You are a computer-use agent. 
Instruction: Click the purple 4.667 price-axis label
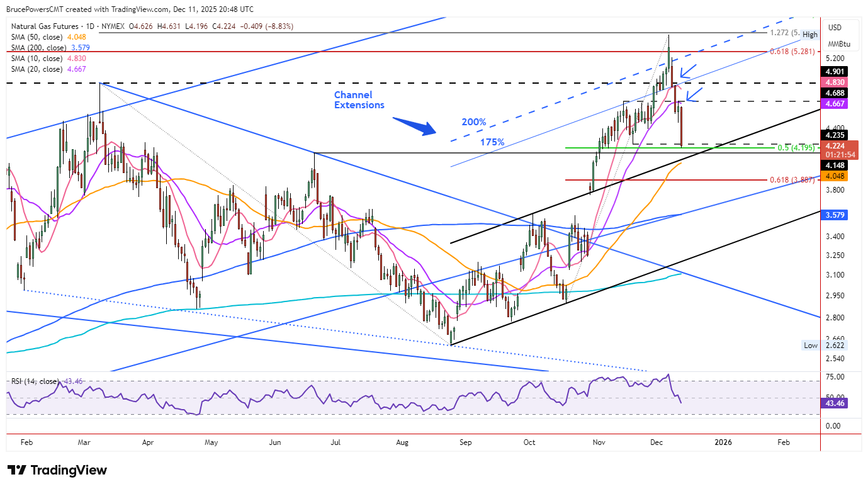836,103
